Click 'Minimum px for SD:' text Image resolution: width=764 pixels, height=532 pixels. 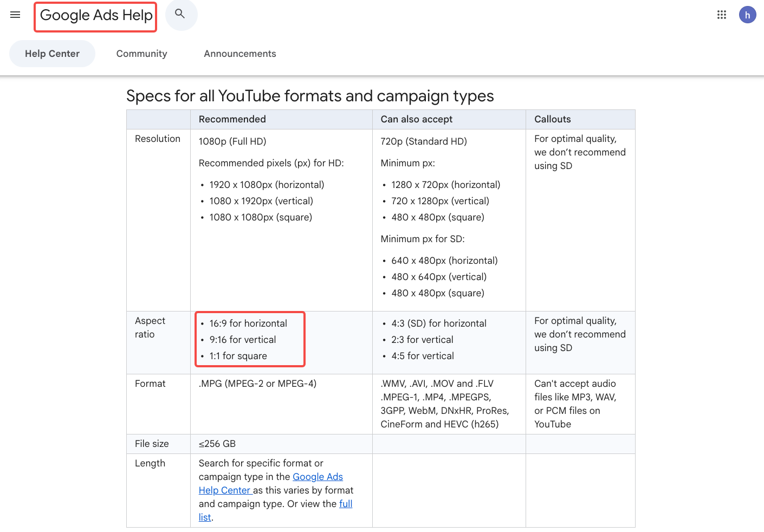click(x=423, y=239)
